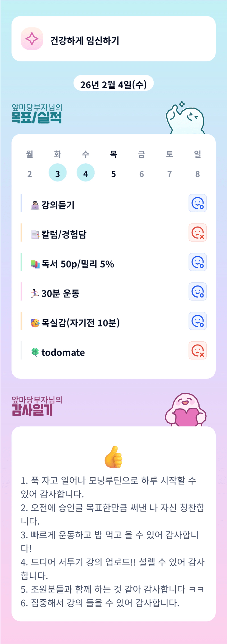Select Tuesday the 3rd in week calendar

tap(58, 173)
